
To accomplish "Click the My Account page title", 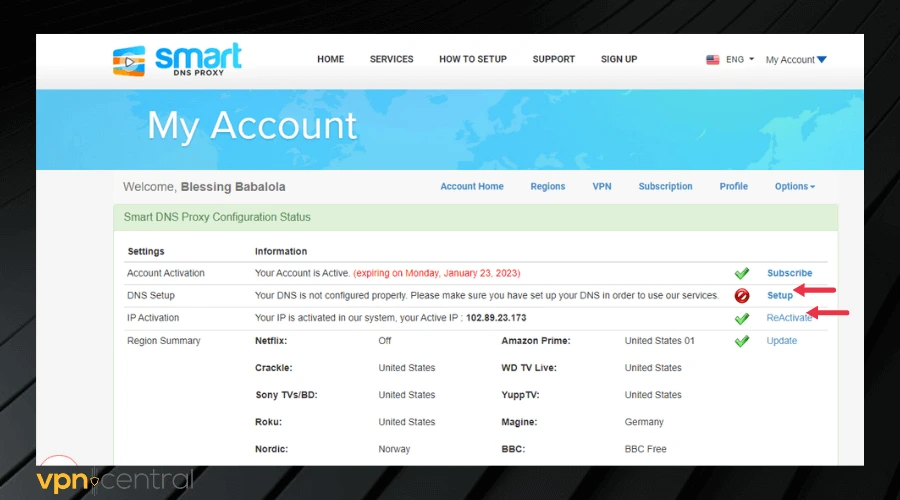I will [252, 126].
